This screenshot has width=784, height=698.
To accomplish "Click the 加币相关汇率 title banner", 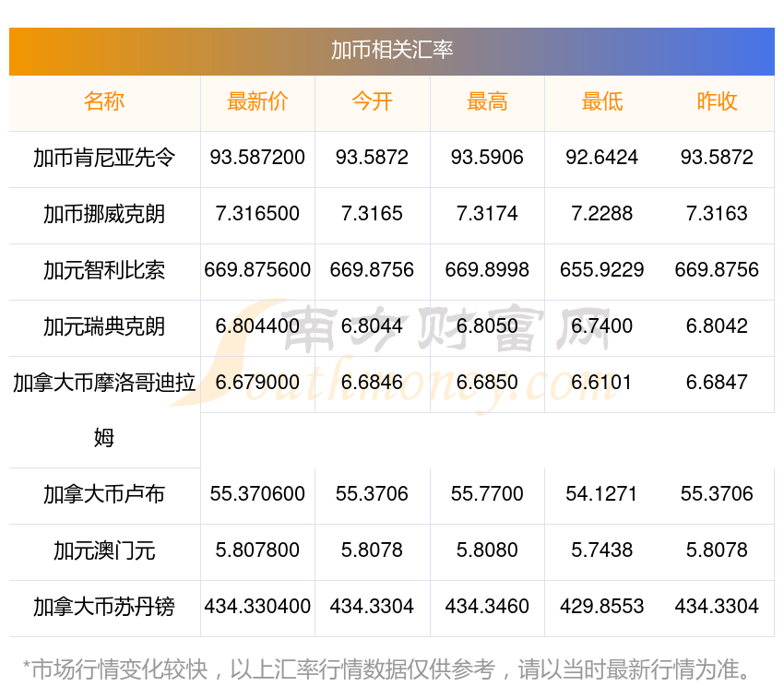I will [x=392, y=50].
